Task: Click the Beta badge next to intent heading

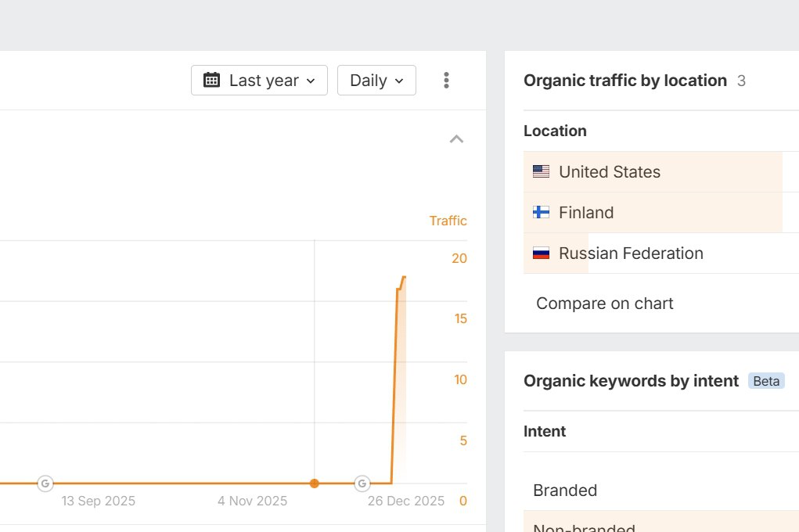Action: coord(766,381)
